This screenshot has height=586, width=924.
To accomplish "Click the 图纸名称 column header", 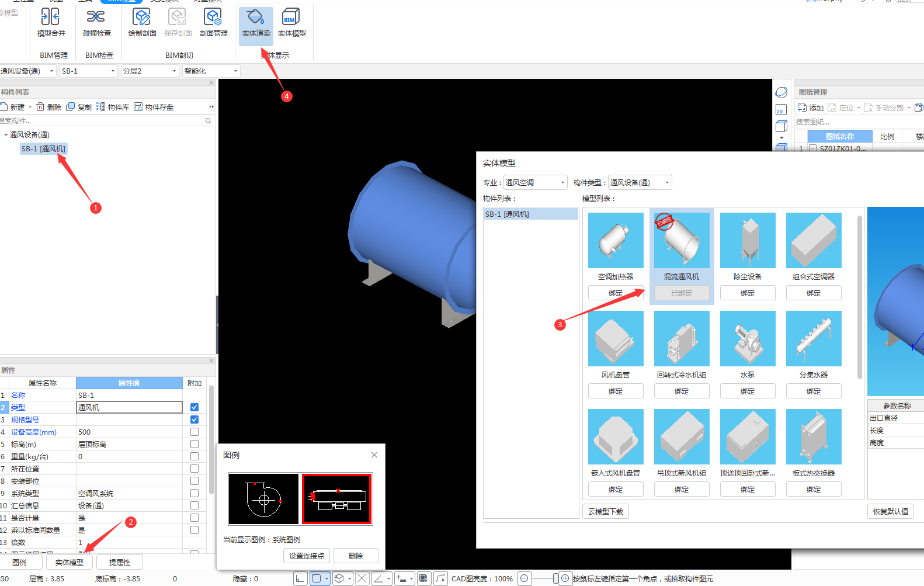I will pyautogui.click(x=840, y=136).
